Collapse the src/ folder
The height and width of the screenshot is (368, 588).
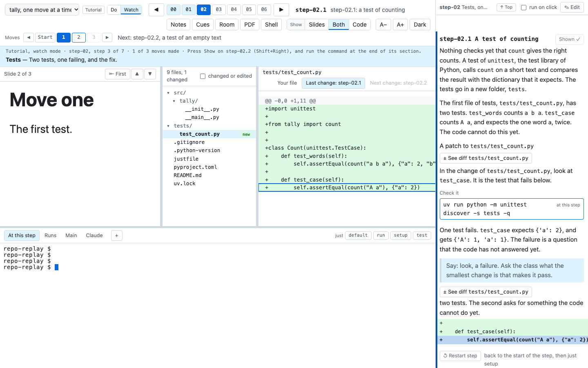[x=168, y=93]
